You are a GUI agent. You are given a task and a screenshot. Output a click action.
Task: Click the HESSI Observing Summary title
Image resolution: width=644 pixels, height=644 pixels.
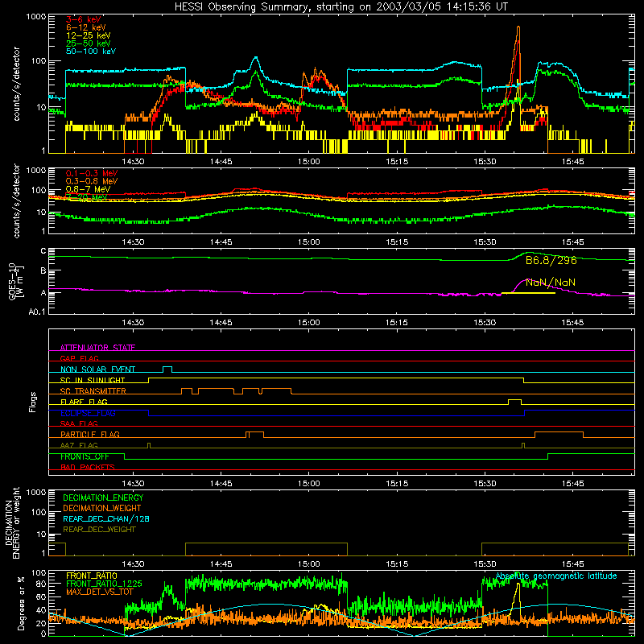click(341, 6)
